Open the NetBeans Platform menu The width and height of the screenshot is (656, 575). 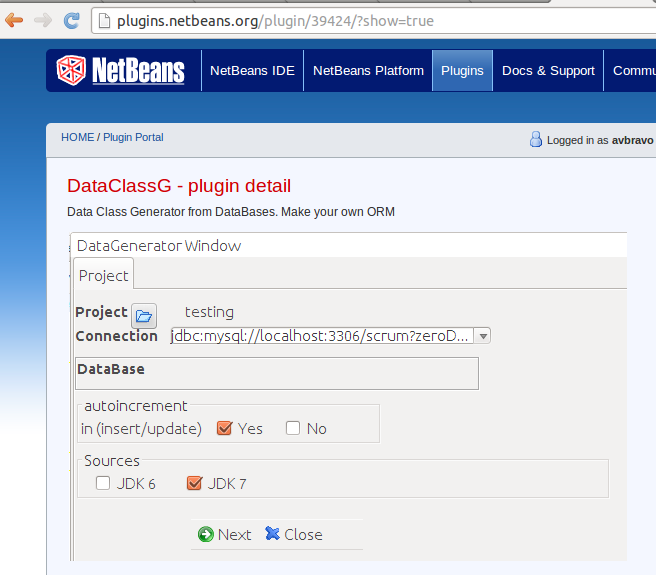pyautogui.click(x=368, y=71)
